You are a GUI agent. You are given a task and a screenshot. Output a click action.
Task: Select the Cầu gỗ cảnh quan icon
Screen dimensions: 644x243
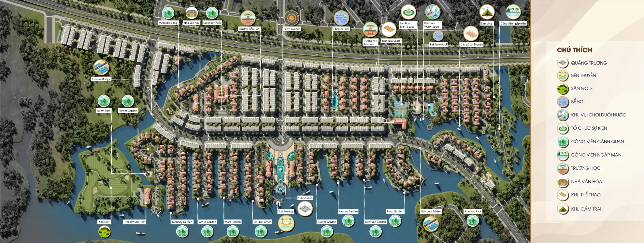pos(471,34)
